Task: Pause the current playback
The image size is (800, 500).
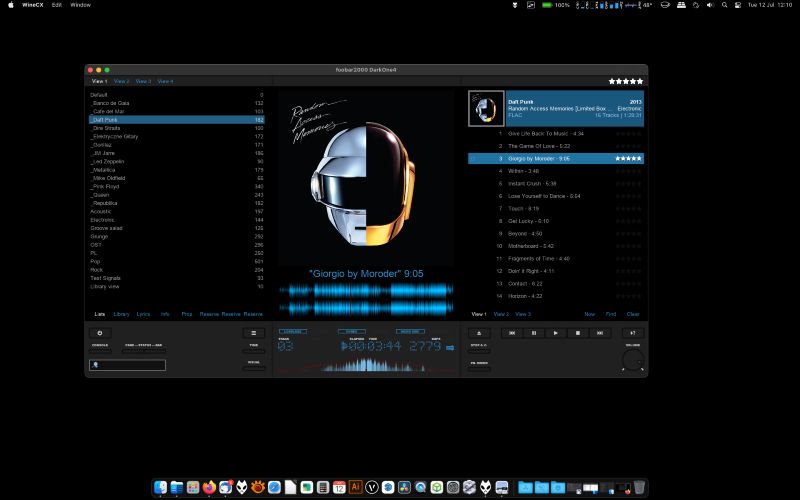Action: (533, 332)
